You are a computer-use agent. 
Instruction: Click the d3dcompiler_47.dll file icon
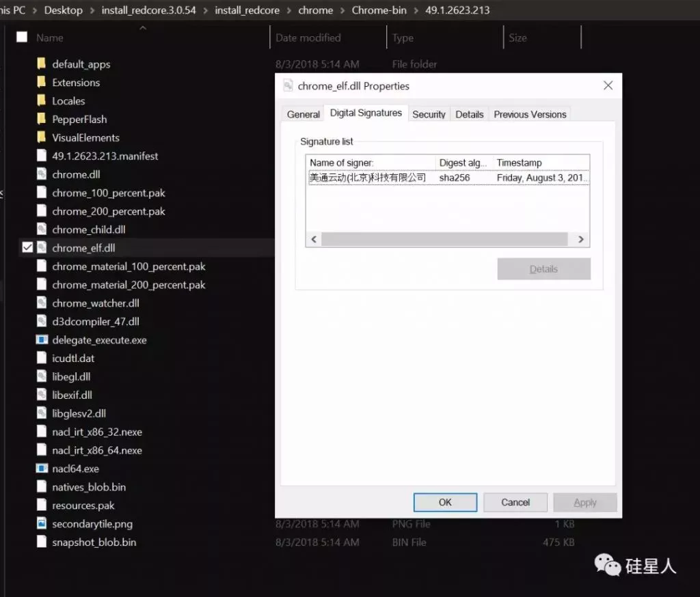42,321
